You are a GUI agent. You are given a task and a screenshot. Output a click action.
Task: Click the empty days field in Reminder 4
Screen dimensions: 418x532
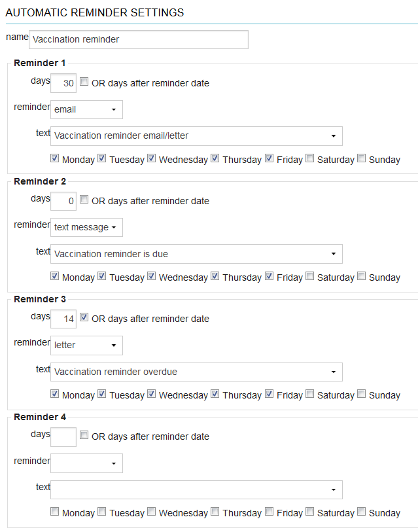[63, 436]
